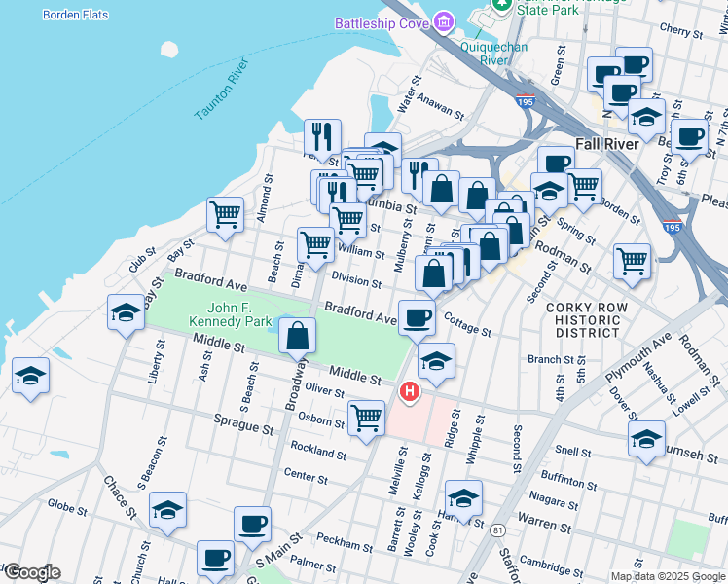728x584 pixels.
Task: Click the grocery cart marker on Osborn St
Action: 366,419
